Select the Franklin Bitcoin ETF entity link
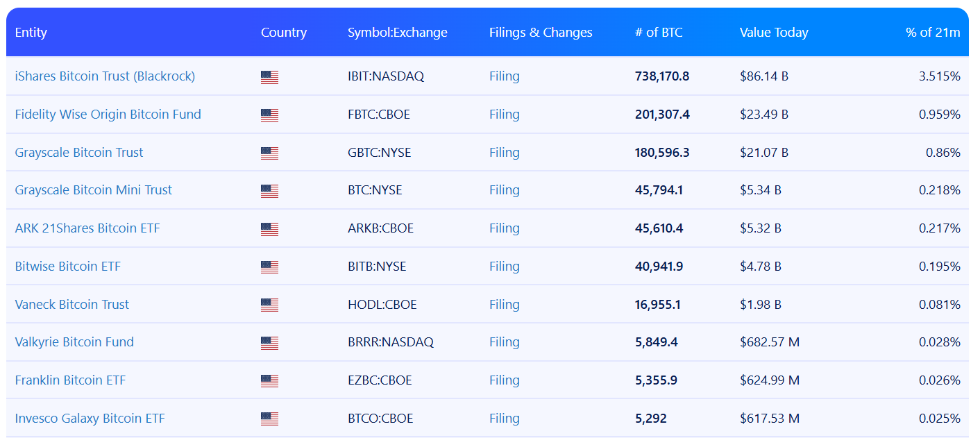The image size is (980, 438). coord(70,380)
